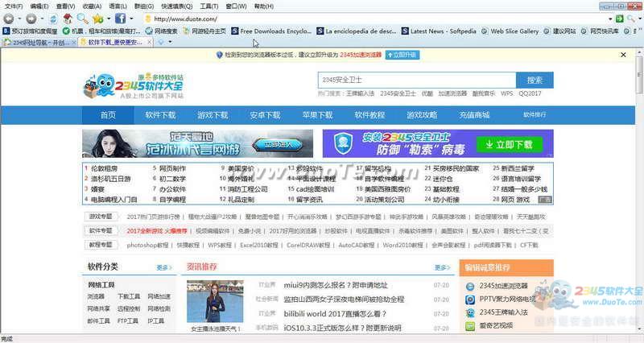Click the shield icon in upgrade notice
The width and height of the screenshot is (644, 343).
click(219, 55)
